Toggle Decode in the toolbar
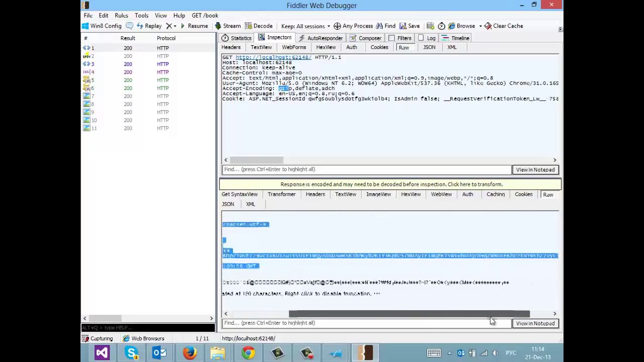 click(259, 26)
